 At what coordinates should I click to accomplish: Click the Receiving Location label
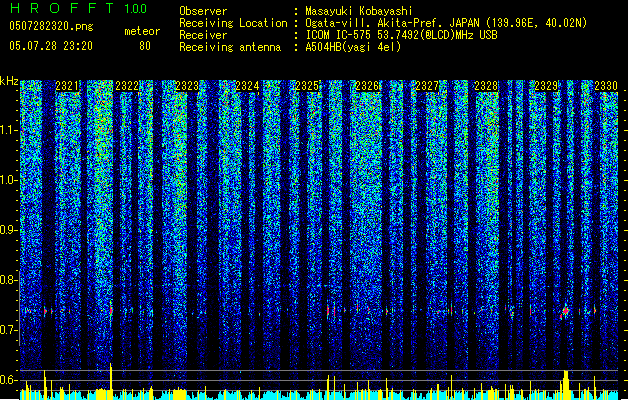(233, 23)
